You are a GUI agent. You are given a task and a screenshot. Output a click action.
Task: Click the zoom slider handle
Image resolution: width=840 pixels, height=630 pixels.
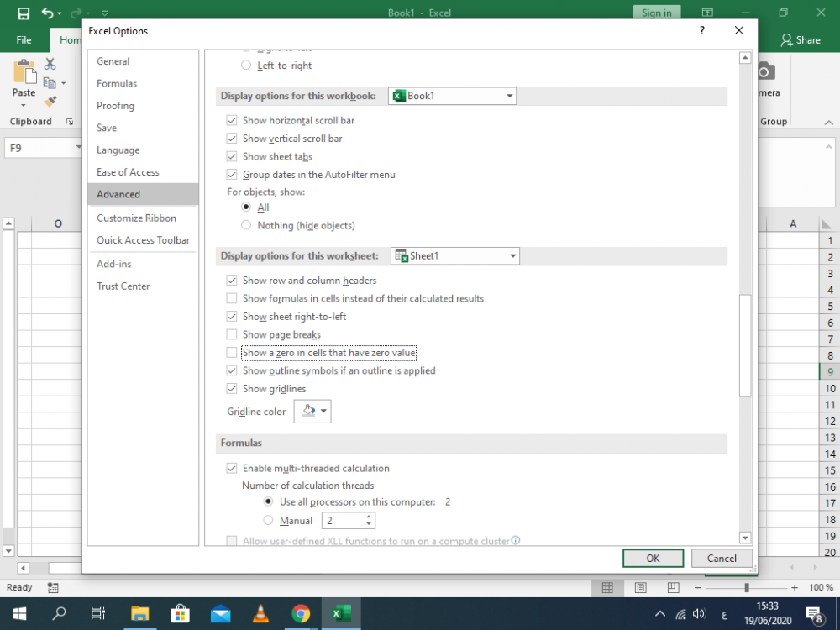747,588
